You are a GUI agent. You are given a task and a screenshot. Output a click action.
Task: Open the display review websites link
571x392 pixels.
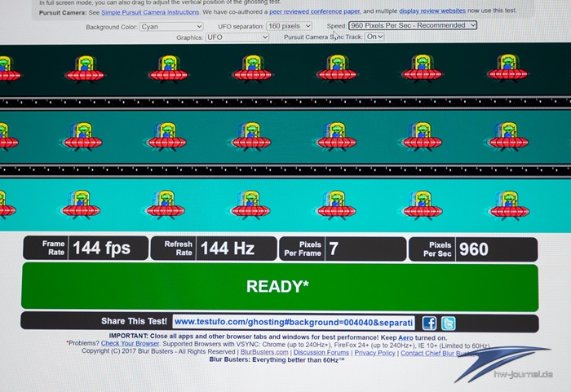(x=432, y=11)
